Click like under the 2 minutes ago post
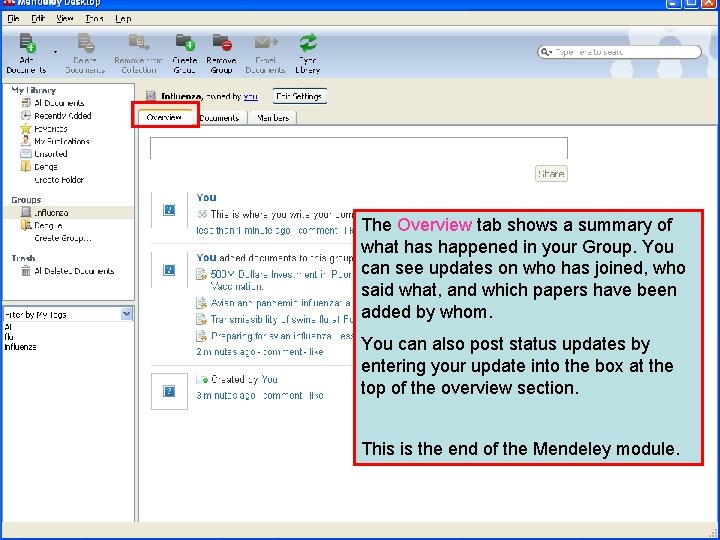Viewport: 720px width, 540px height. [x=316, y=352]
